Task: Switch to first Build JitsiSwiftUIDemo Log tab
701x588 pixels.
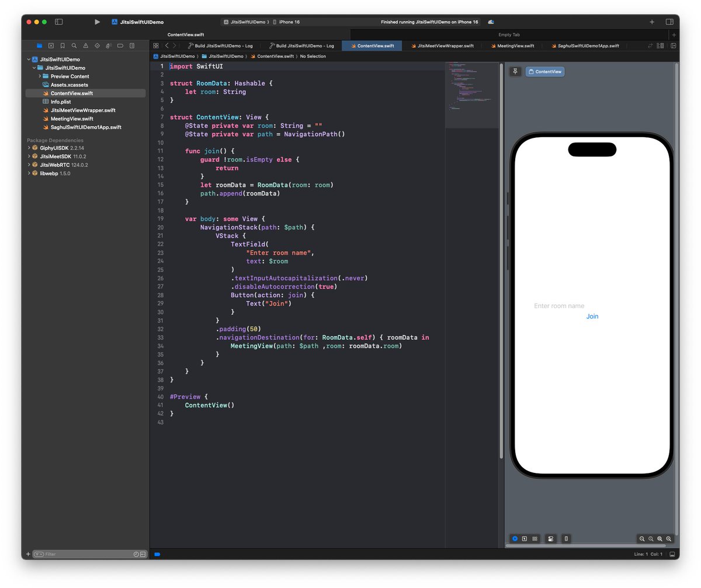Action: (220, 46)
